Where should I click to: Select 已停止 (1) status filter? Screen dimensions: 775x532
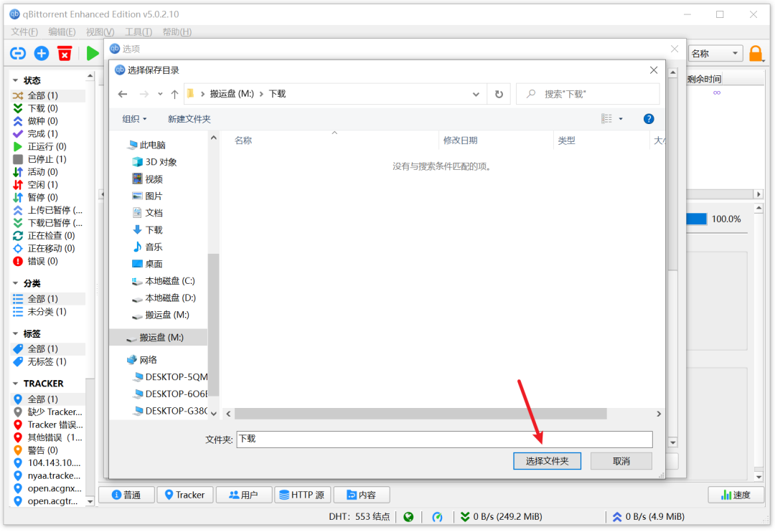tap(47, 159)
